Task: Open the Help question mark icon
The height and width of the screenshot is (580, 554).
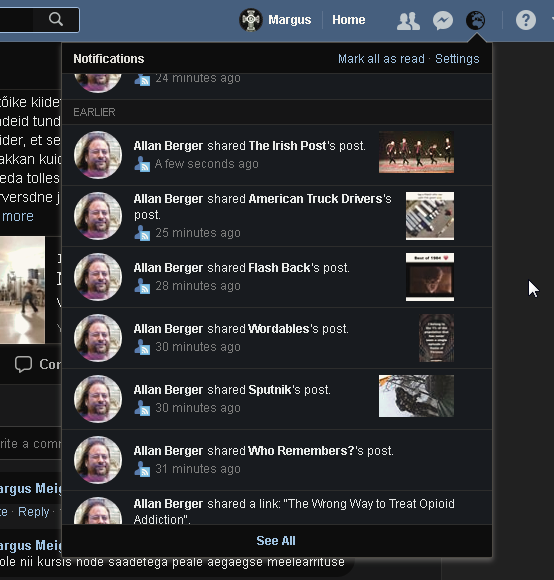Action: 526,20
